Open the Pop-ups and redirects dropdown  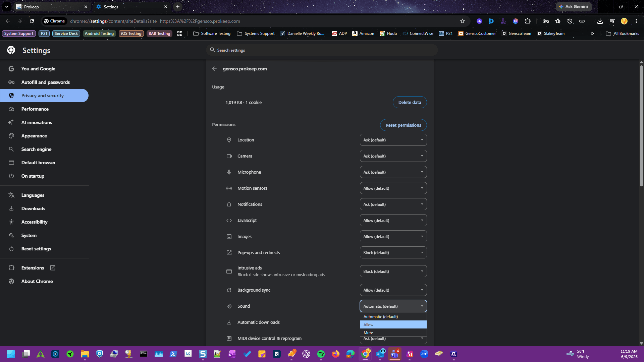click(393, 252)
